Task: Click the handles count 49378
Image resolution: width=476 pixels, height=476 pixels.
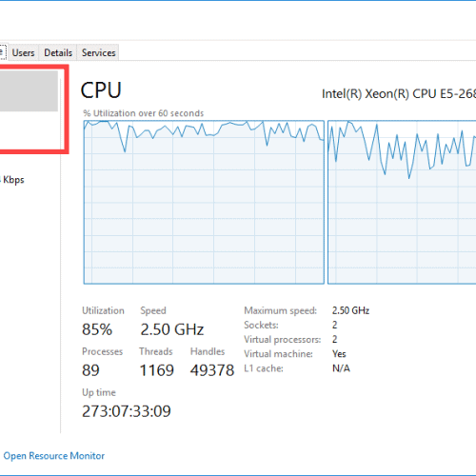Action: [x=212, y=370]
